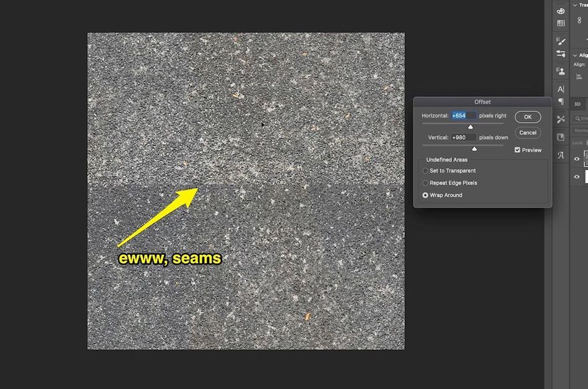The image size is (588, 389).
Task: Open the Paragraph panel icon
Action: (561, 100)
